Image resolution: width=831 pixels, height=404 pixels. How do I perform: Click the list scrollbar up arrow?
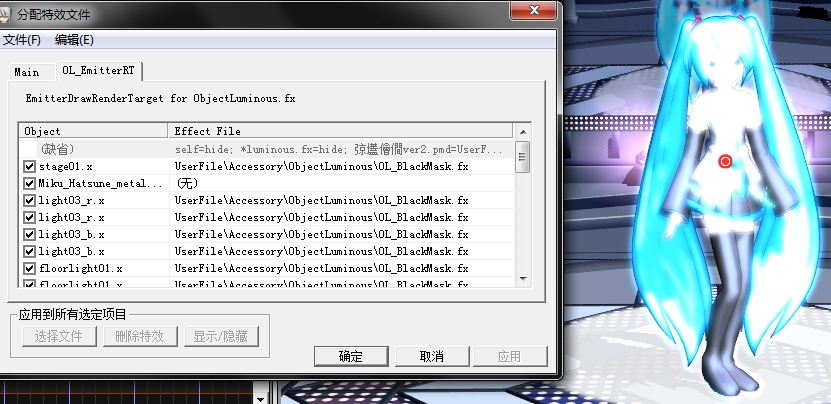(523, 131)
